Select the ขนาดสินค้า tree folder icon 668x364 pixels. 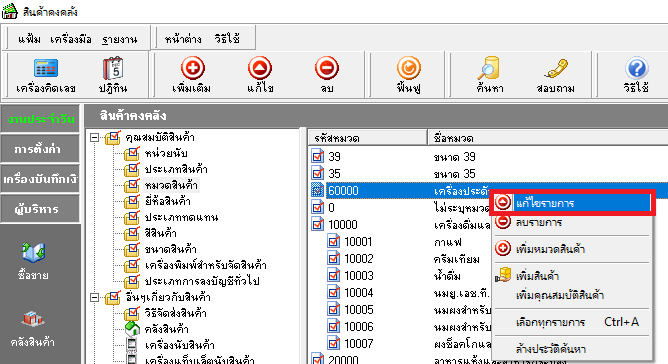132,249
